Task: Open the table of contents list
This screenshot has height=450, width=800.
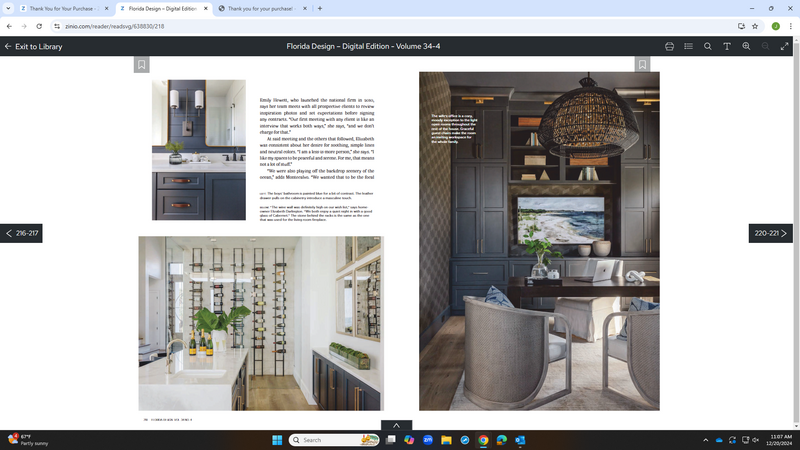Action: click(x=688, y=46)
